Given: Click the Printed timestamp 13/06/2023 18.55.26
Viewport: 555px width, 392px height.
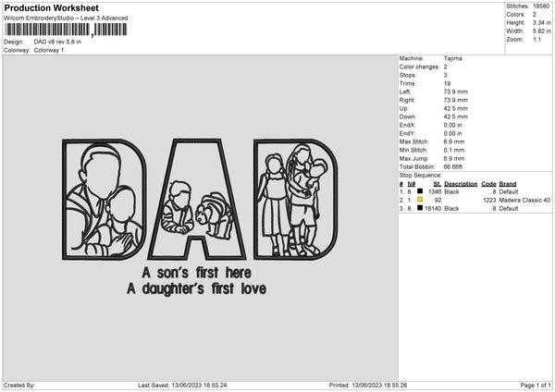Looking at the screenshot, I should coord(379,385).
